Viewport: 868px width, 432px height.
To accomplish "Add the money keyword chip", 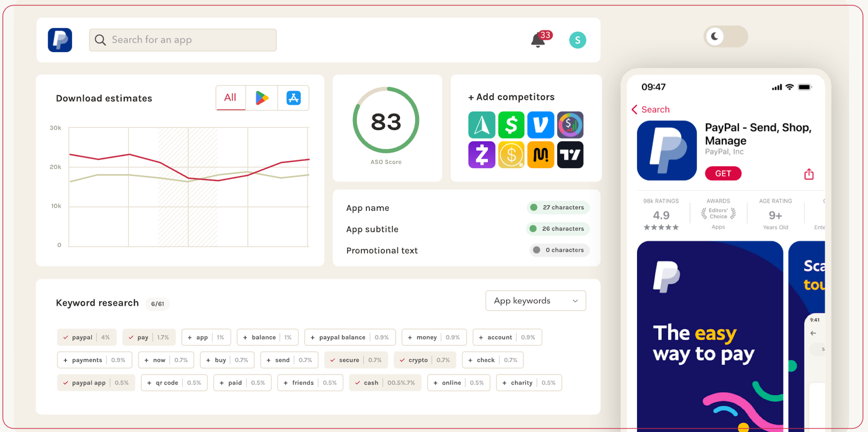I will [x=434, y=337].
